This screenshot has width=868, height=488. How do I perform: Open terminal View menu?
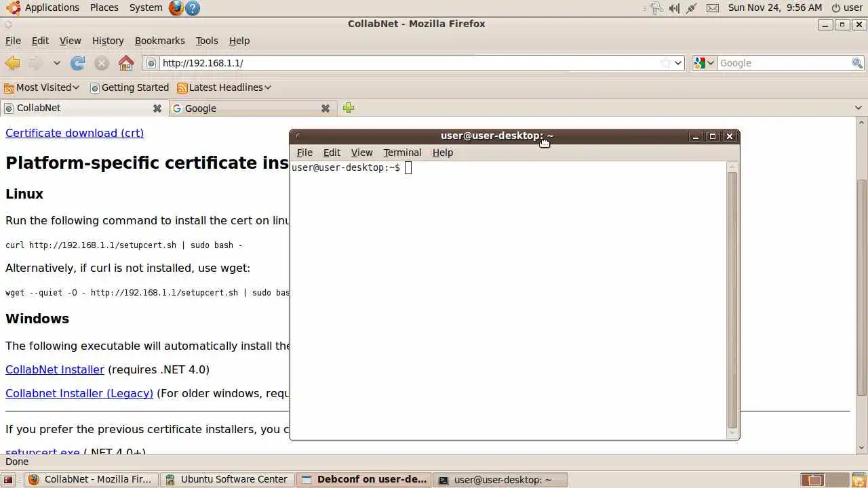(x=361, y=152)
